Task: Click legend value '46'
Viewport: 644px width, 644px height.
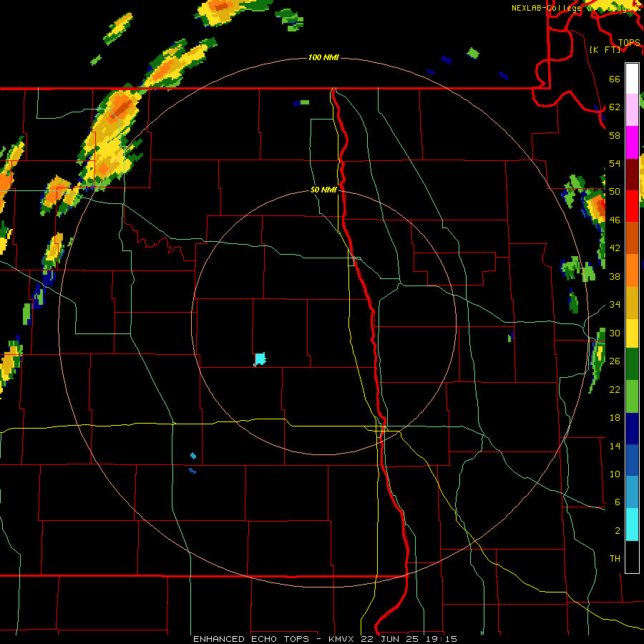Action: (615, 220)
